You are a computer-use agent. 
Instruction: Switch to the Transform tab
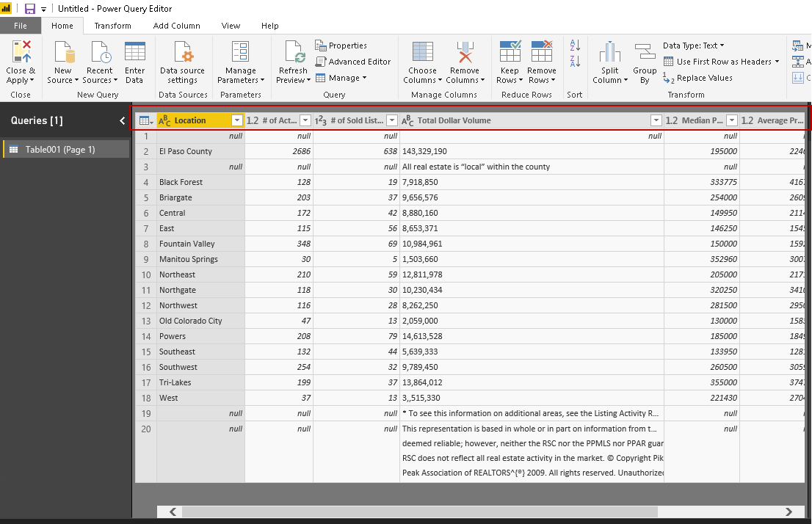[x=112, y=26]
